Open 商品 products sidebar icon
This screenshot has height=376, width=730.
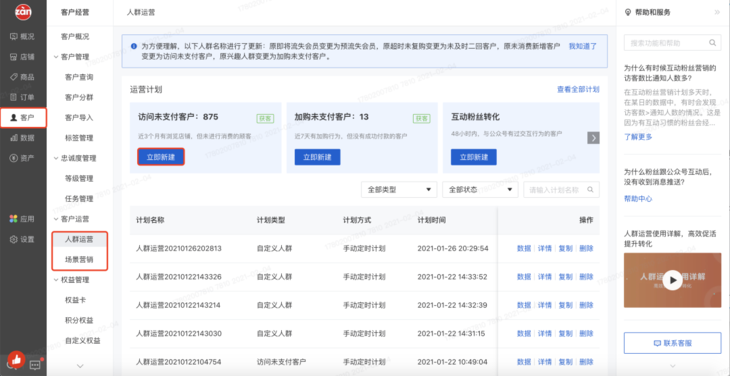coord(14,77)
